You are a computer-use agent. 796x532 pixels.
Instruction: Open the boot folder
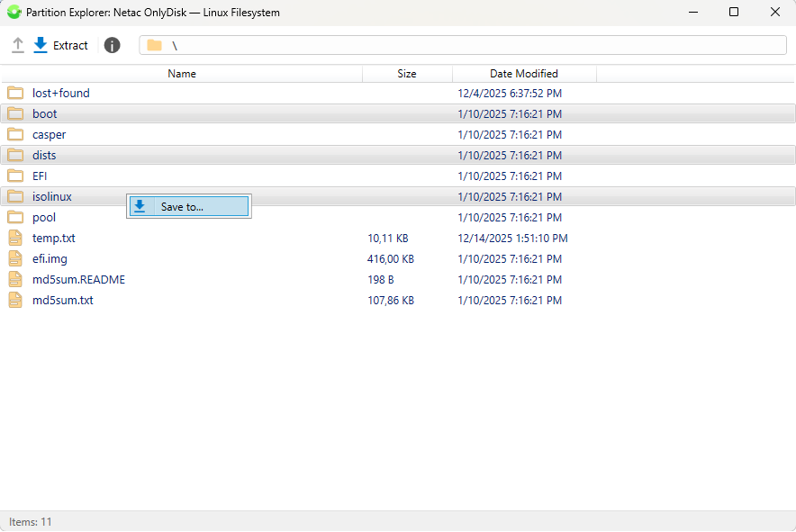pos(44,113)
